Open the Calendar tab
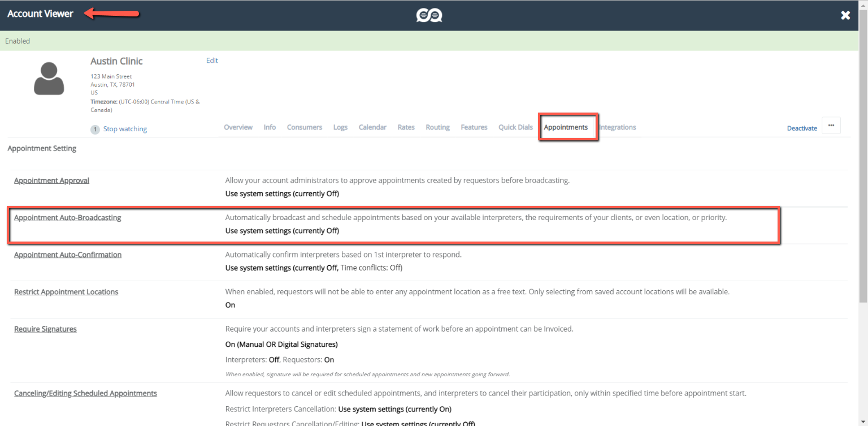Image resolution: width=868 pixels, height=426 pixels. coord(372,127)
